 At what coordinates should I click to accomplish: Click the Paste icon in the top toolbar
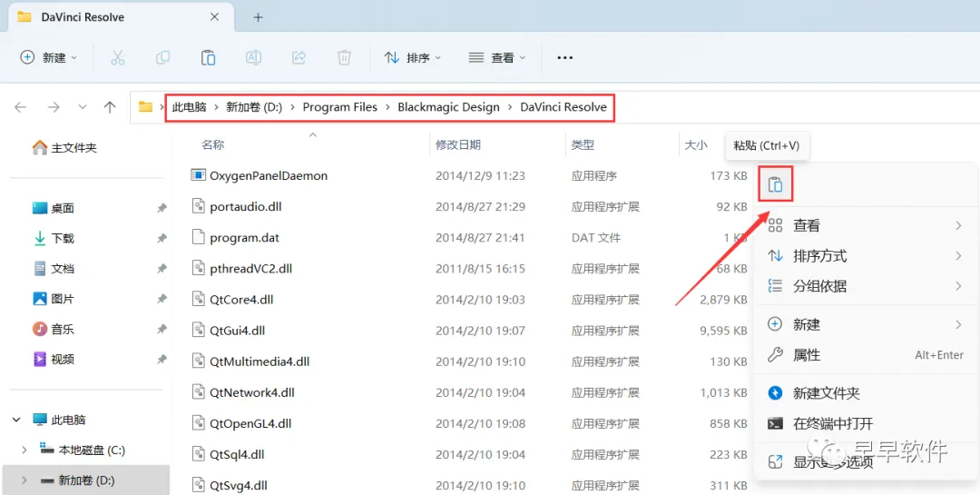click(x=208, y=57)
